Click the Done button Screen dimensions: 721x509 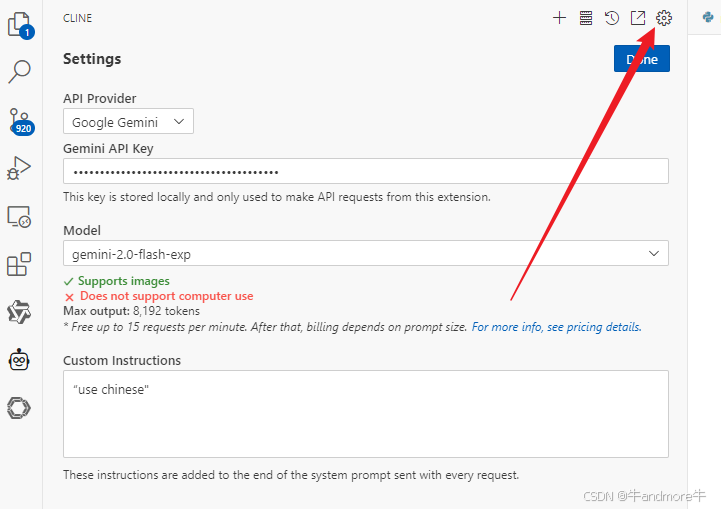[x=641, y=59]
